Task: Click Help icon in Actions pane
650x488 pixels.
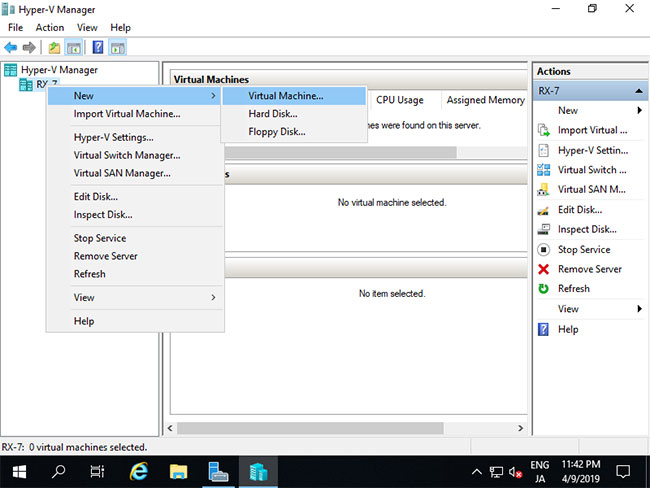Action: (543, 330)
